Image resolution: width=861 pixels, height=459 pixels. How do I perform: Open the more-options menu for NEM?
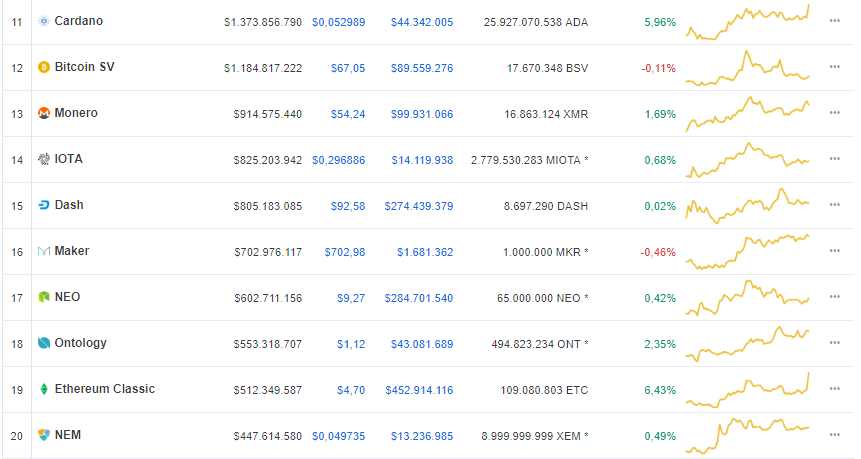(835, 435)
